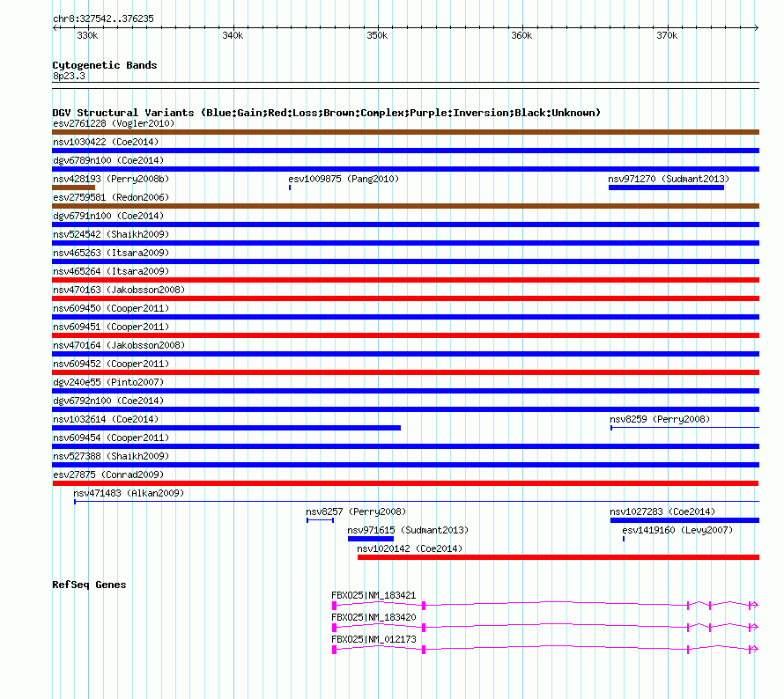This screenshot has height=699, width=784.
Task: Click the nsv609450 (Cooper2011) label
Action: (111, 308)
